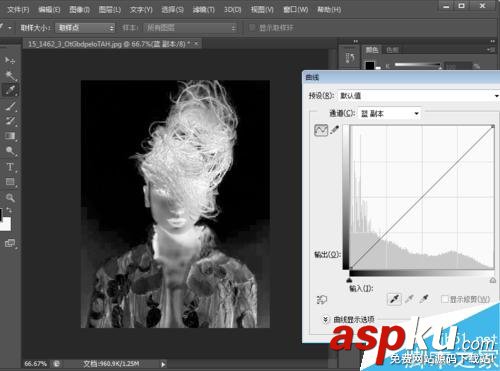
Task: Click the top-right curve endpoint
Action: [x=493, y=126]
